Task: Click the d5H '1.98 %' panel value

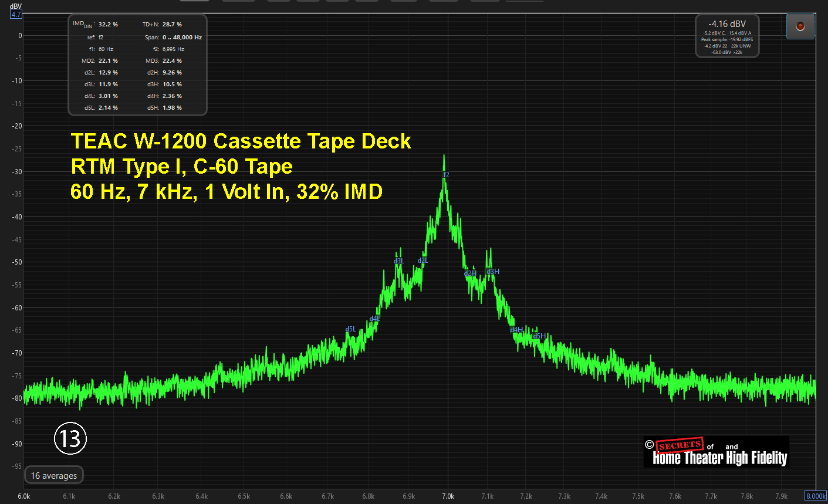Action: pyautogui.click(x=172, y=108)
